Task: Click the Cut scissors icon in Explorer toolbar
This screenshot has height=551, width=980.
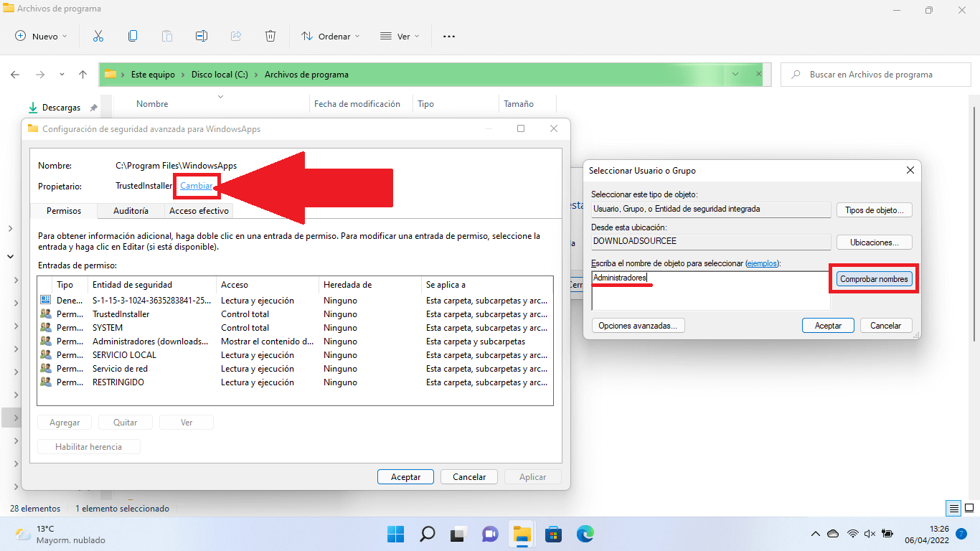Action: tap(98, 36)
